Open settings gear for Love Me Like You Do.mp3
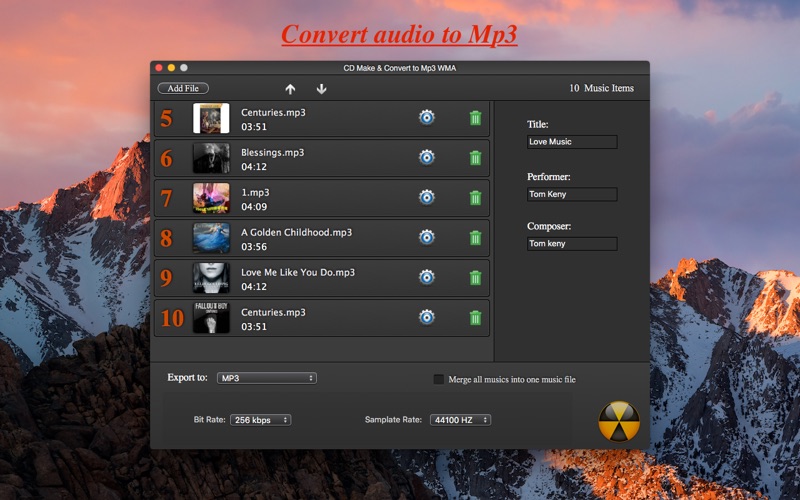Image resolution: width=800 pixels, height=500 pixels. [427, 277]
